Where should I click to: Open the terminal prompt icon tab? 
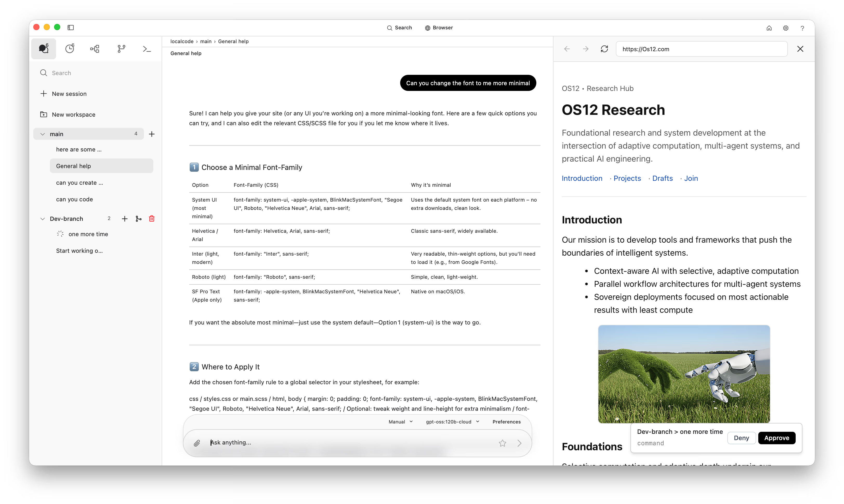147,49
